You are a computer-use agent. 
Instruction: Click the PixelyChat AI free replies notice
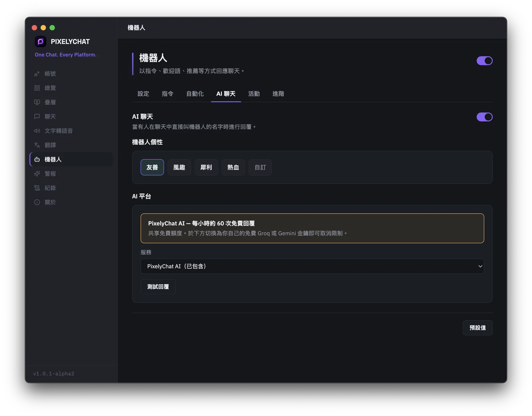click(x=312, y=228)
